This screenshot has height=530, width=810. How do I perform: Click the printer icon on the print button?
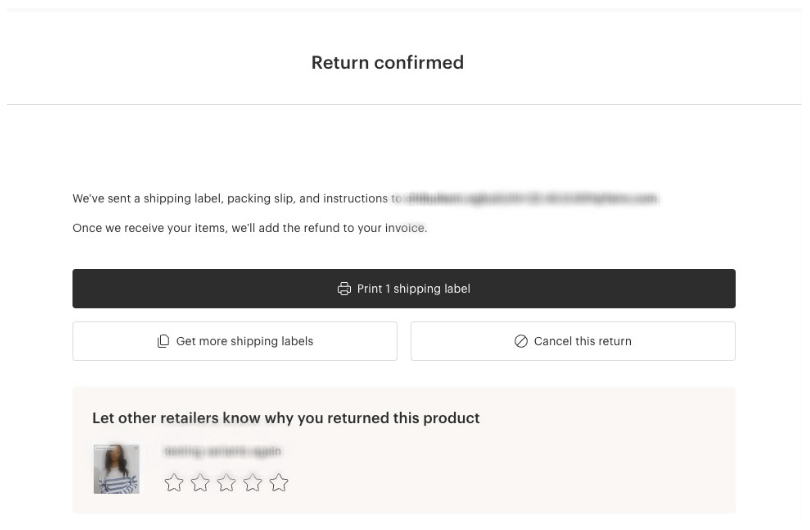(344, 289)
